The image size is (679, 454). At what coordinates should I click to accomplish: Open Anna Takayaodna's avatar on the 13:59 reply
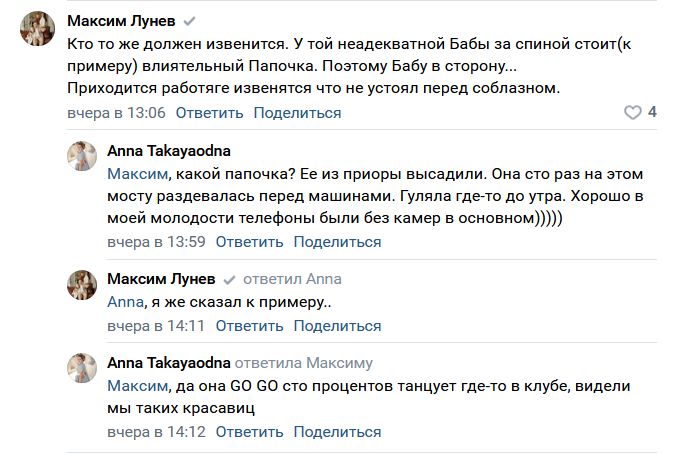click(81, 156)
